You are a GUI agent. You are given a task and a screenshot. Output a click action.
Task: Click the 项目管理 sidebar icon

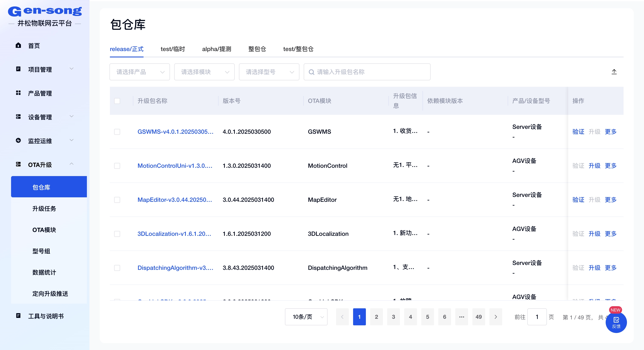(x=18, y=69)
